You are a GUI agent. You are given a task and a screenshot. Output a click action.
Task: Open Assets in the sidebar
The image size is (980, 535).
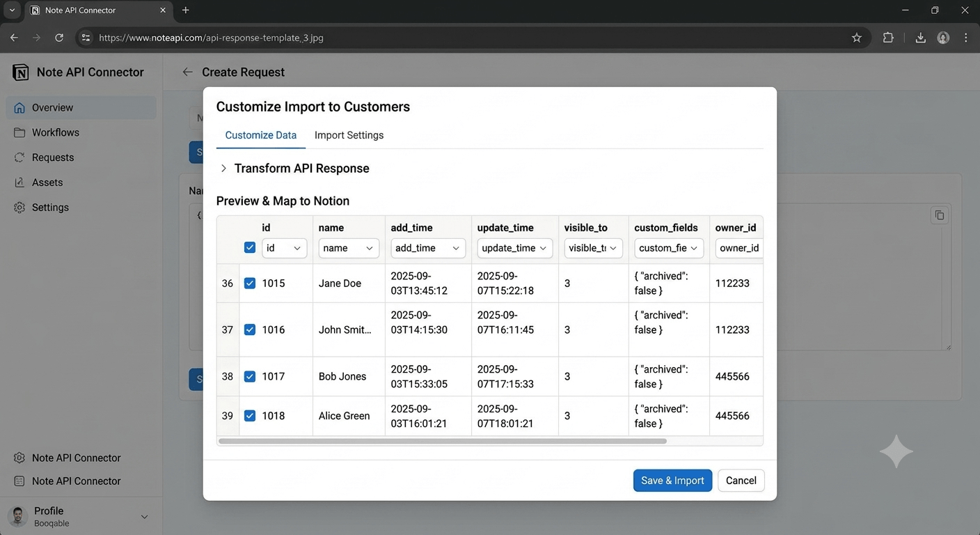coord(81,183)
